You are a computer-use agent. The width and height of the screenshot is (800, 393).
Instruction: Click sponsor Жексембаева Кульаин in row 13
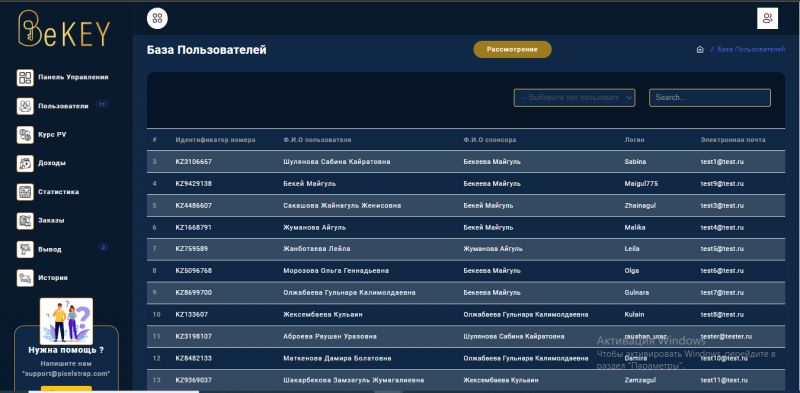click(501, 381)
